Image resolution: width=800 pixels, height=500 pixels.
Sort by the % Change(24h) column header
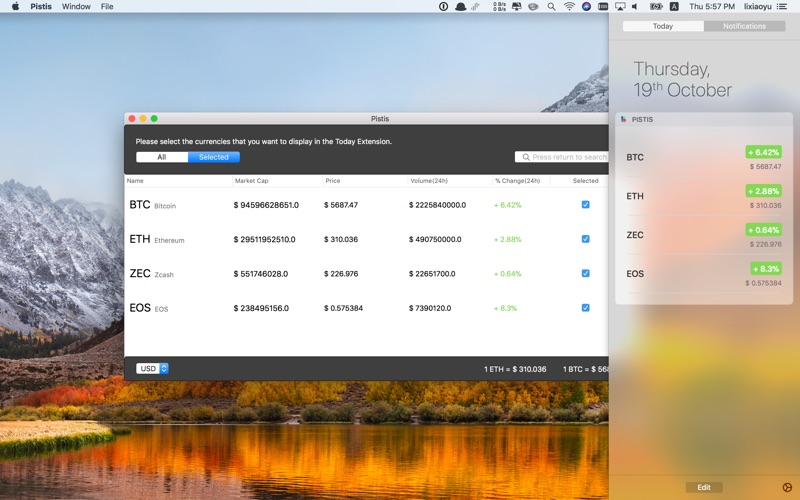517,181
